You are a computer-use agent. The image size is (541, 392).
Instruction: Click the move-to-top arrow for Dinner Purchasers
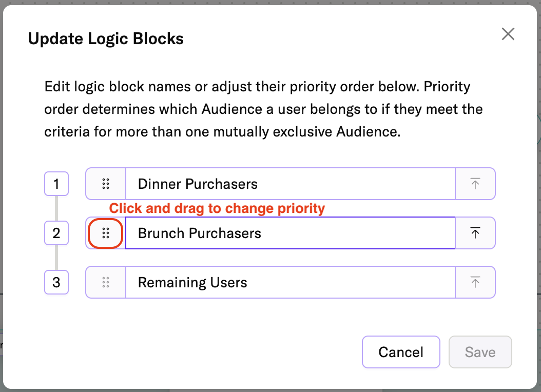pyautogui.click(x=475, y=184)
